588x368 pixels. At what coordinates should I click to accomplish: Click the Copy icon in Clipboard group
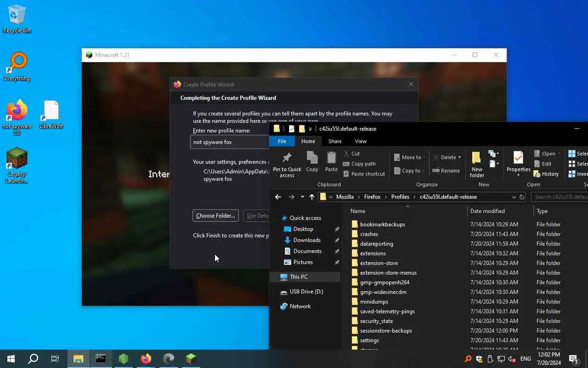312,162
